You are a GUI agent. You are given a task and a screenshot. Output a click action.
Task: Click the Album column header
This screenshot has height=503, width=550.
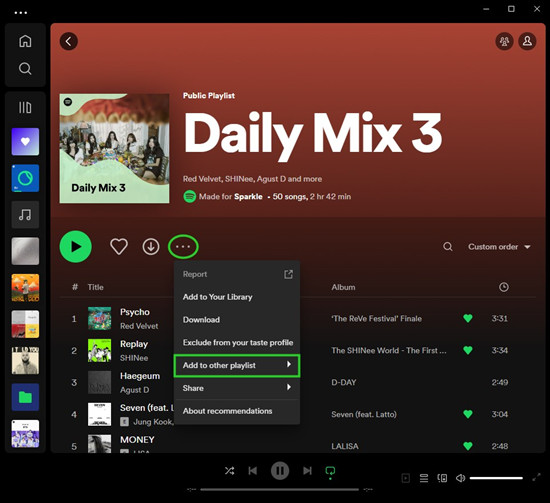343,287
